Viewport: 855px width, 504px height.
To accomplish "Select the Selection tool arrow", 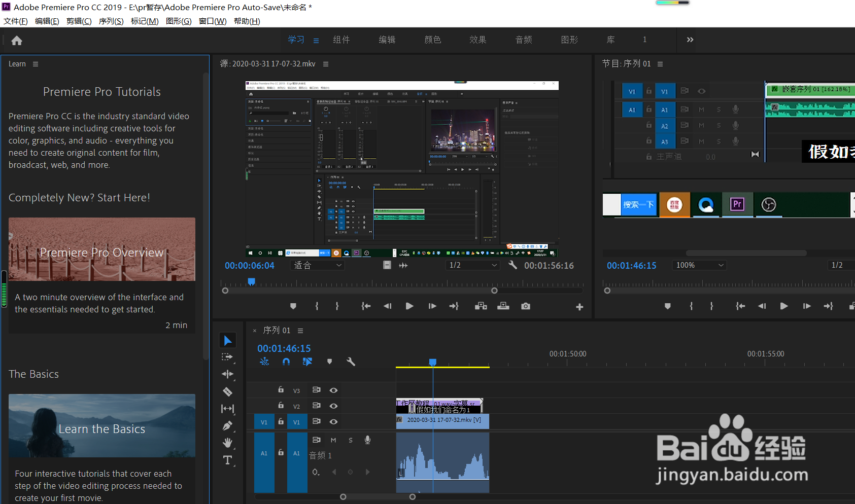I will [228, 341].
